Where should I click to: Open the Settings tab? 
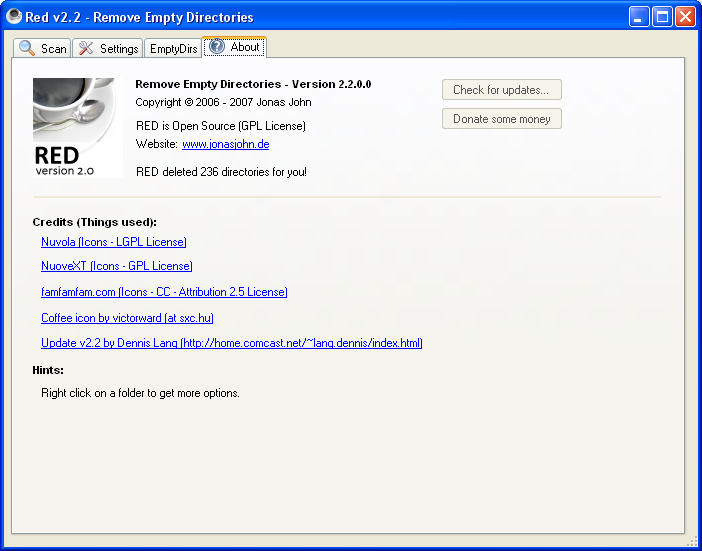tap(108, 48)
